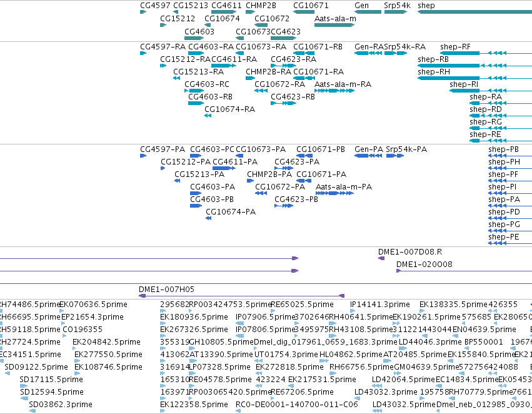Select the shep-RI transcript label
This screenshot has height=414, width=532.
click(x=464, y=84)
